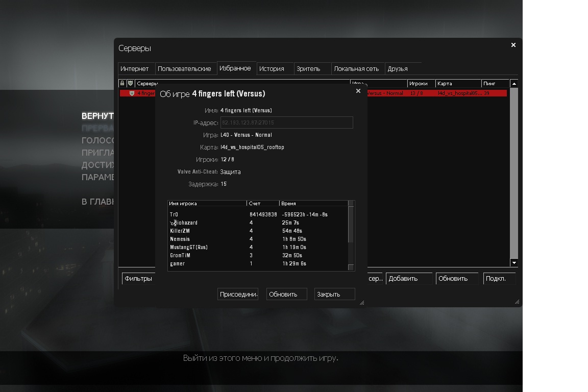This screenshot has height=392, width=588.
Task: Click ВЕРНУТ menu item in the pause menu
Action: 97,116
